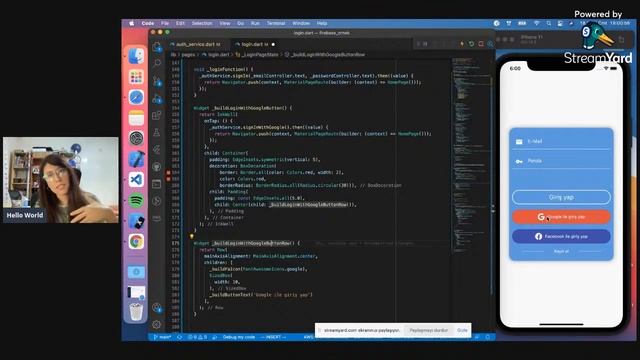Click the hot reload lightning icon

(462, 44)
